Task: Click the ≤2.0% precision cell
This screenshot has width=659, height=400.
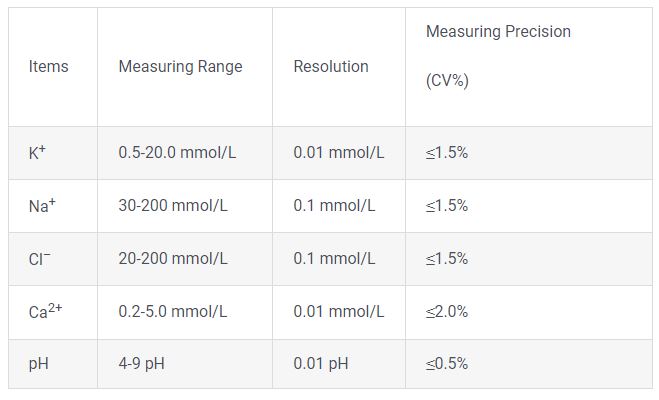Action: [447, 312]
